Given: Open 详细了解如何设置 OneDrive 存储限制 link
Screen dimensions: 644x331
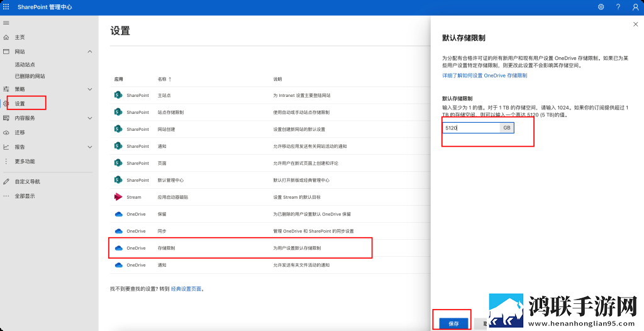Looking at the screenshot, I should (x=484, y=76).
